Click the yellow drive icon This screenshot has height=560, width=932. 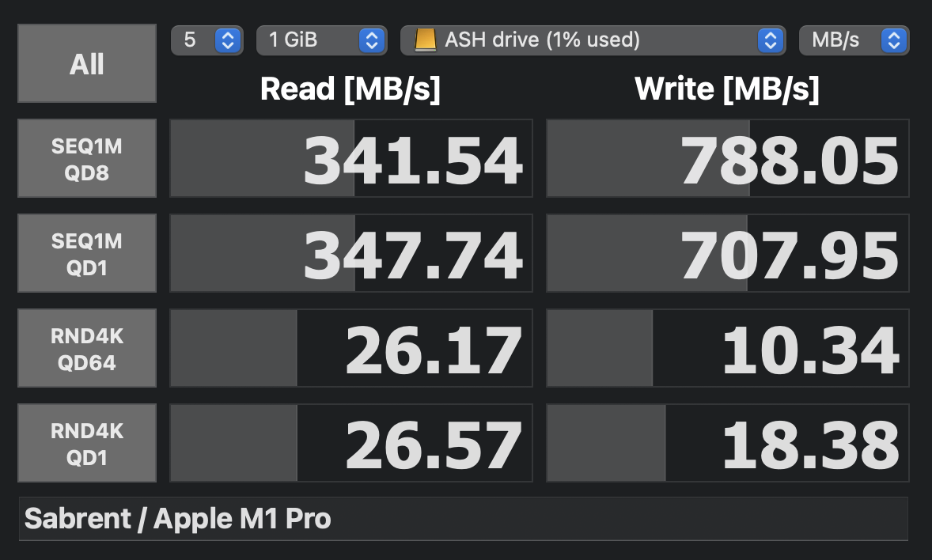pyautogui.click(x=425, y=40)
